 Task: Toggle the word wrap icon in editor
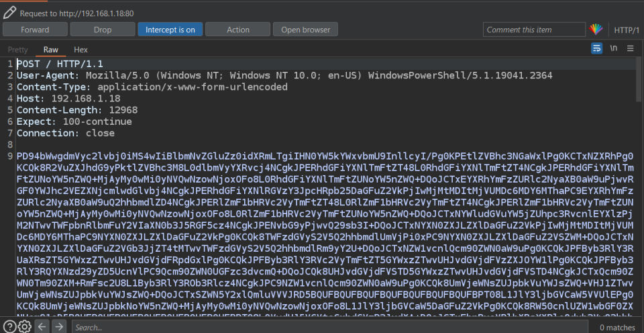(596, 48)
